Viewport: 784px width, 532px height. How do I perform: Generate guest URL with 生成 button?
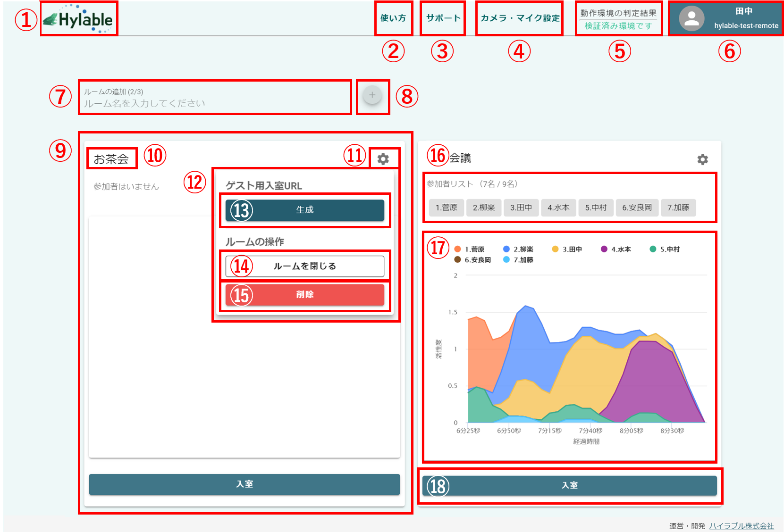(305, 210)
